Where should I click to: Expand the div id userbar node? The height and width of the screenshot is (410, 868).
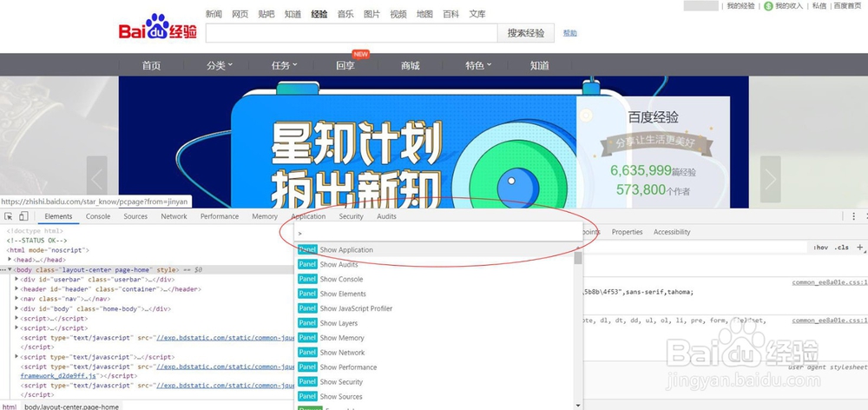coord(16,279)
